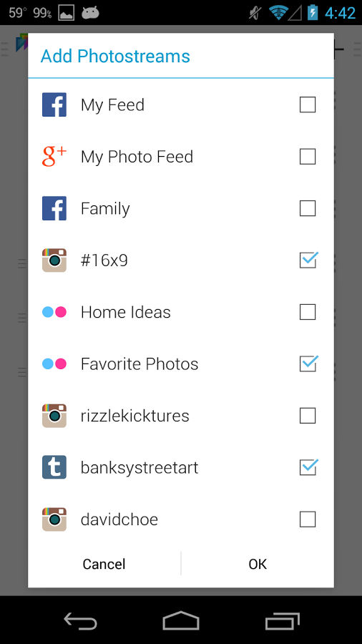The width and height of the screenshot is (362, 644).
Task: Select the My Photo Feed list entry
Action: tap(180, 157)
